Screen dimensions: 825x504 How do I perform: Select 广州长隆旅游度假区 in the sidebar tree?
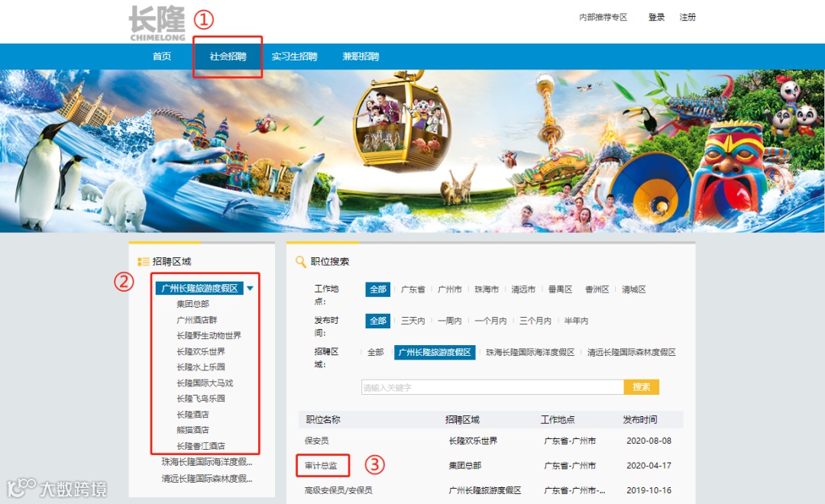tap(199, 289)
